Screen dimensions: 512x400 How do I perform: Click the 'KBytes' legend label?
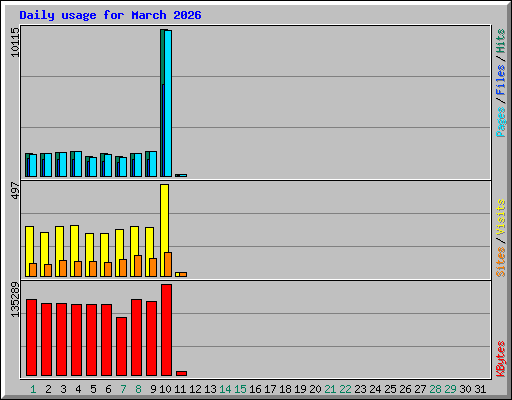click(501, 359)
